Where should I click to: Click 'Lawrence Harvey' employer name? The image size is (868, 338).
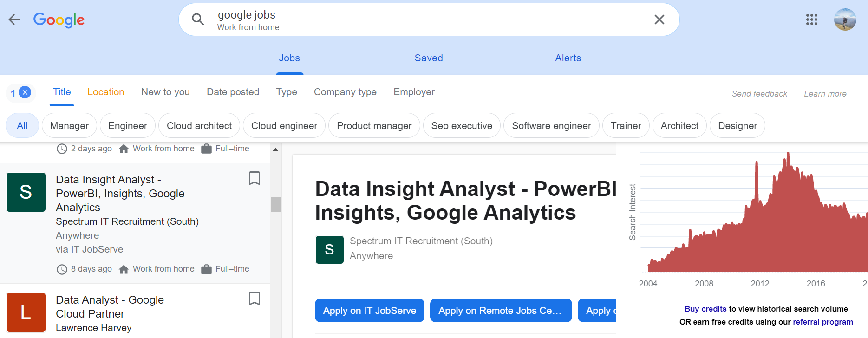click(x=94, y=328)
